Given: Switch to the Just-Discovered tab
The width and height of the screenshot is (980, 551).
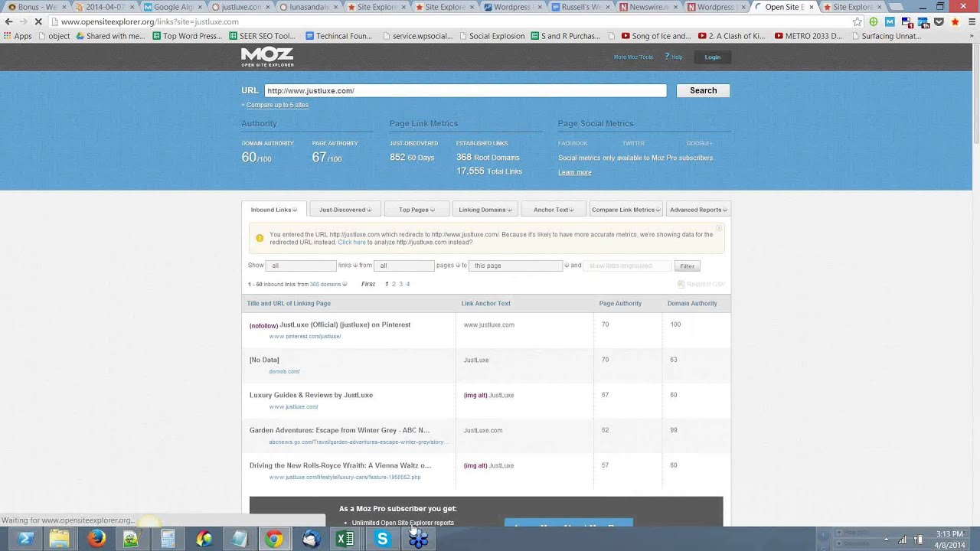Looking at the screenshot, I should tap(345, 210).
